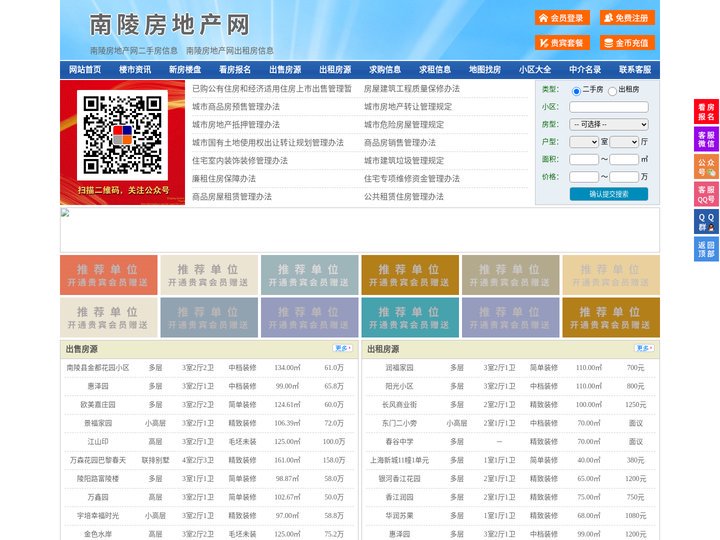The image size is (720, 540).
Task: Open 商品房销售管理办法 link
Action: pyautogui.click(x=400, y=143)
